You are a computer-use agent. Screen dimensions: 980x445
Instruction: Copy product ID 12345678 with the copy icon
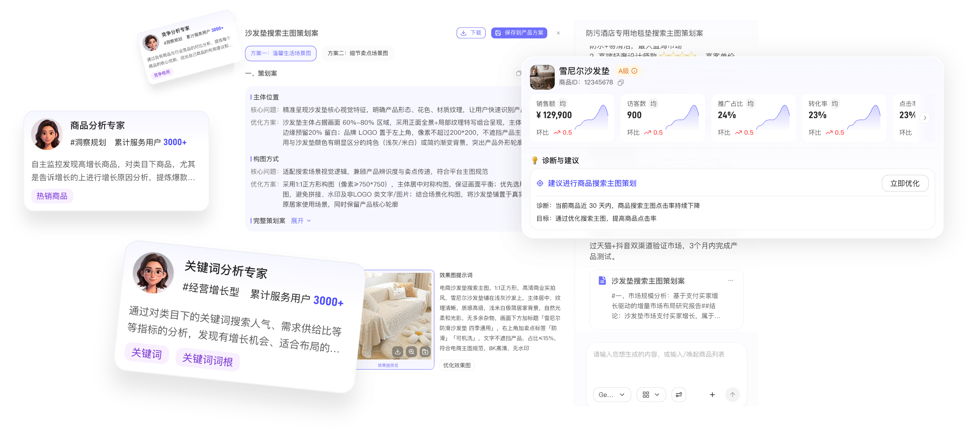(x=621, y=82)
